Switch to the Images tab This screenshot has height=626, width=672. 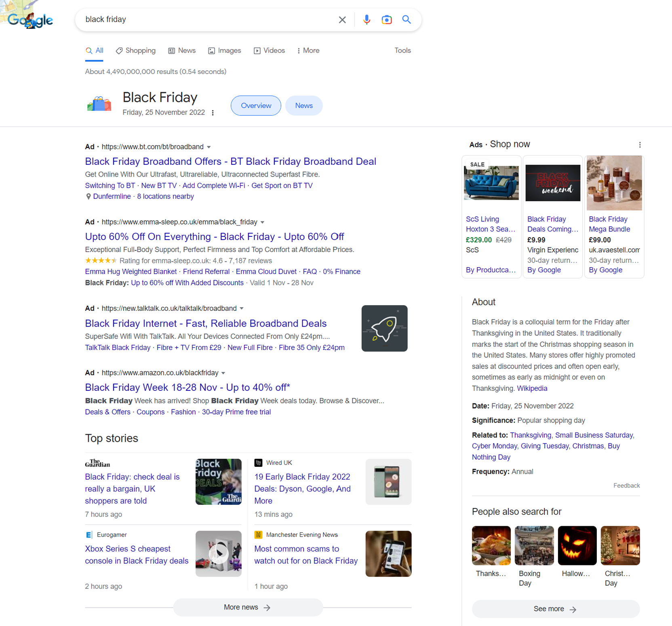(225, 51)
